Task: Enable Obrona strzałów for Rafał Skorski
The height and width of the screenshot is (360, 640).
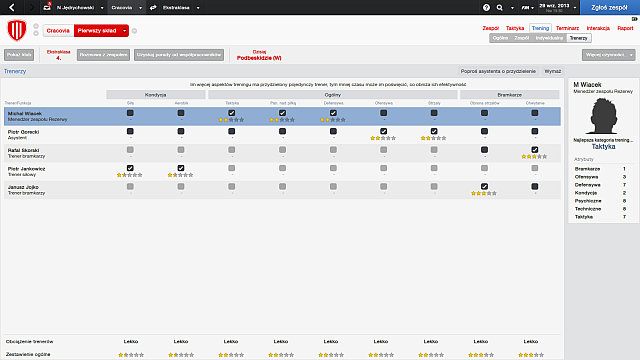Action: tap(484, 149)
